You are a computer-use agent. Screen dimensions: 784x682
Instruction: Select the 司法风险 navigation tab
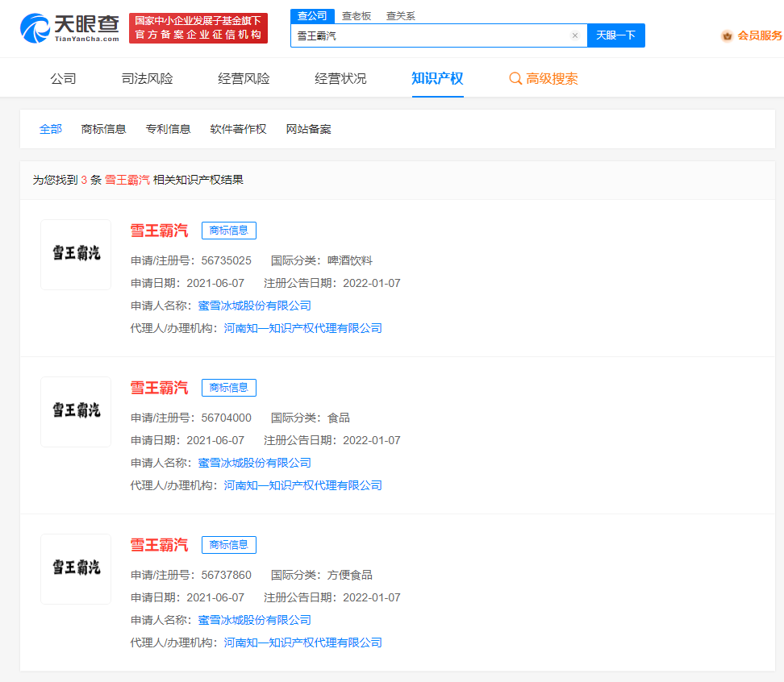tap(147, 79)
